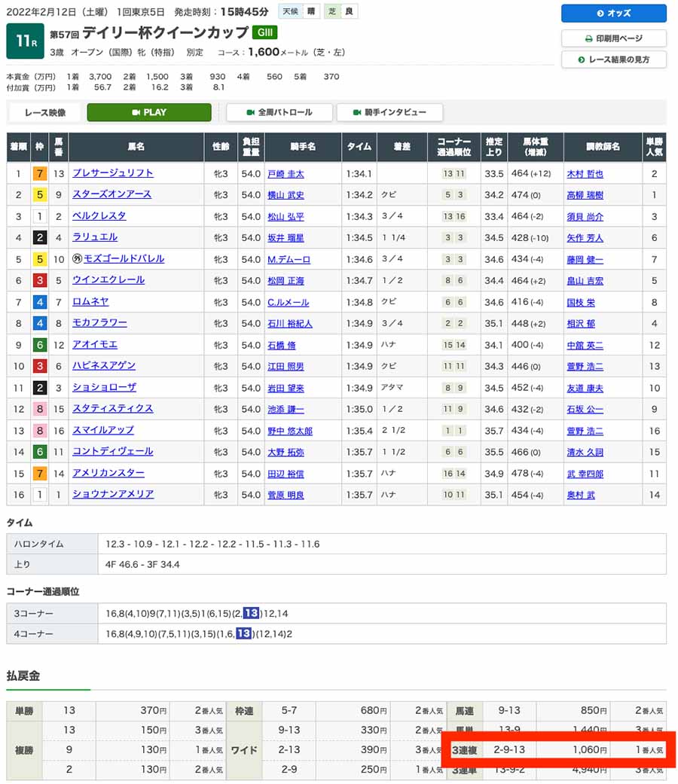Open trainer 藤岡 健一 link
The height and width of the screenshot is (784, 678).
click(x=585, y=260)
